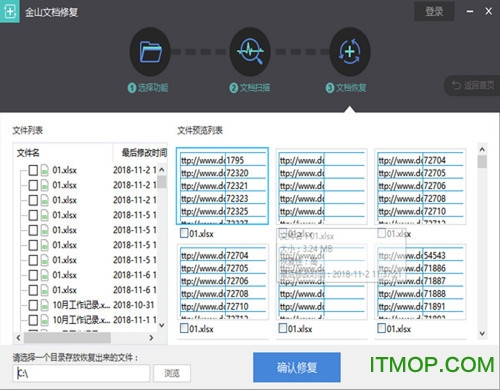
Task: Tick the checkbox of the second 01.xlsx row
Action: (33, 185)
